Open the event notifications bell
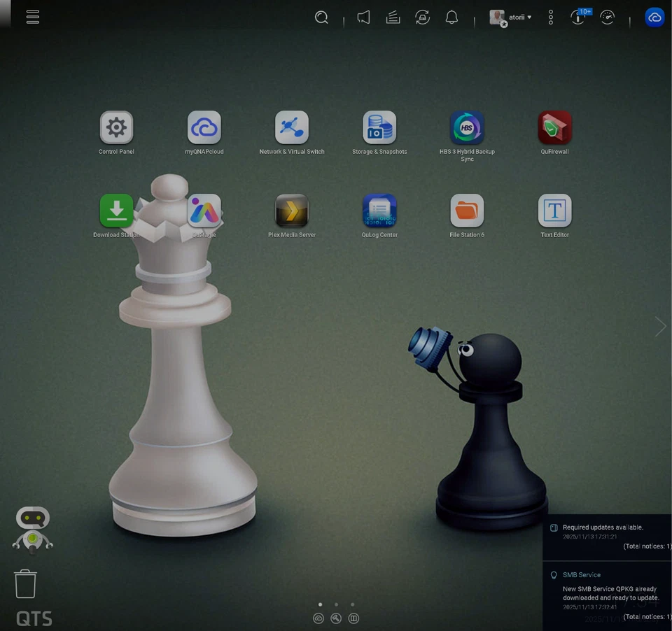 451,17
